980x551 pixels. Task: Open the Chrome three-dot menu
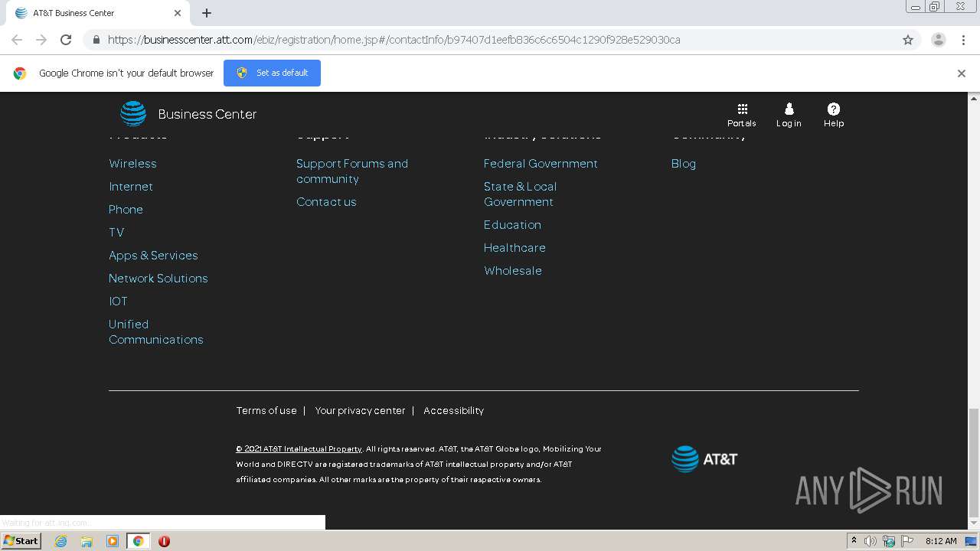click(963, 40)
